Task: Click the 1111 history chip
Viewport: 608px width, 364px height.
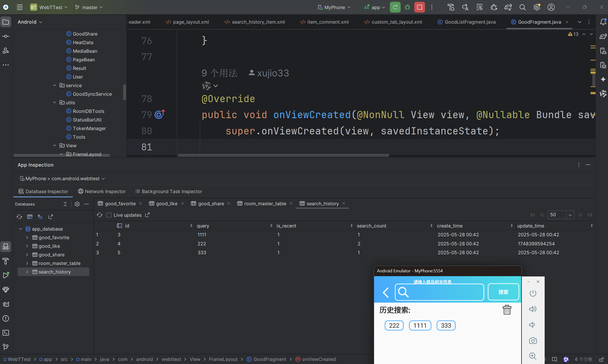Action: (420, 325)
